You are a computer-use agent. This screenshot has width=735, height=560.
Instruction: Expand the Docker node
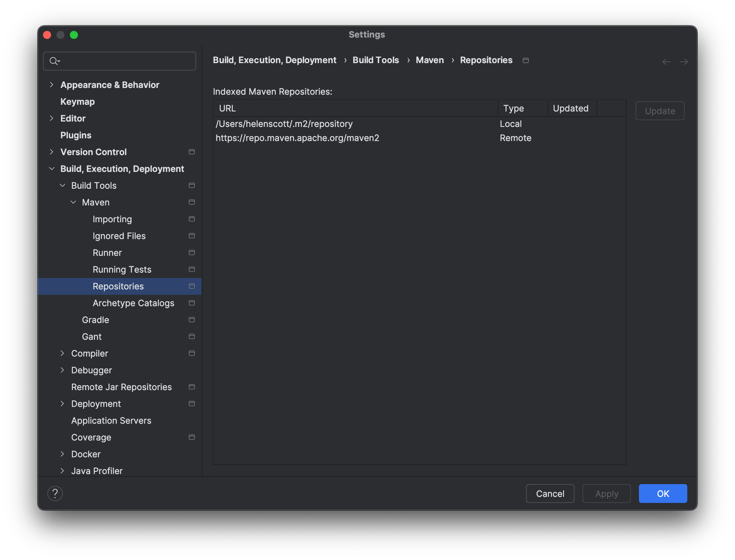[62, 454]
